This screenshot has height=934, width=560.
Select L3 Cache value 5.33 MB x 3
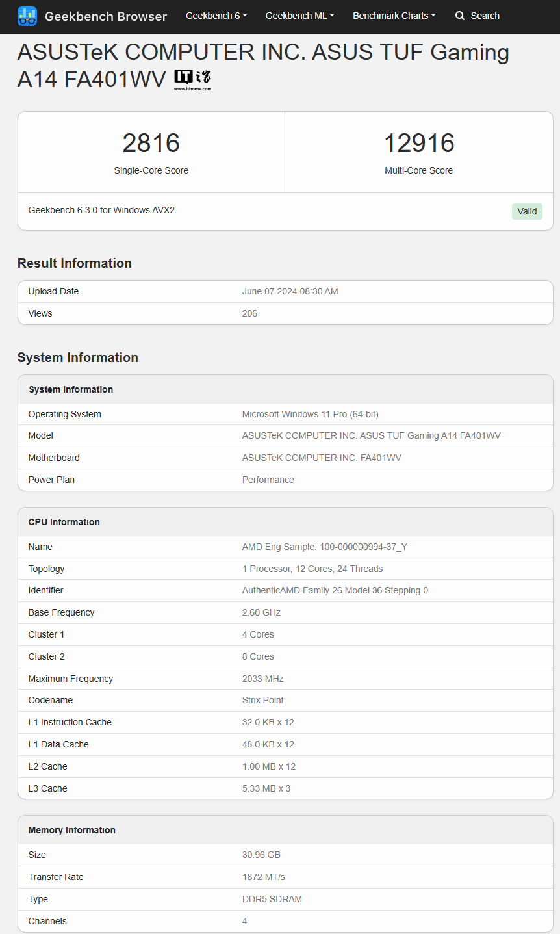point(266,788)
